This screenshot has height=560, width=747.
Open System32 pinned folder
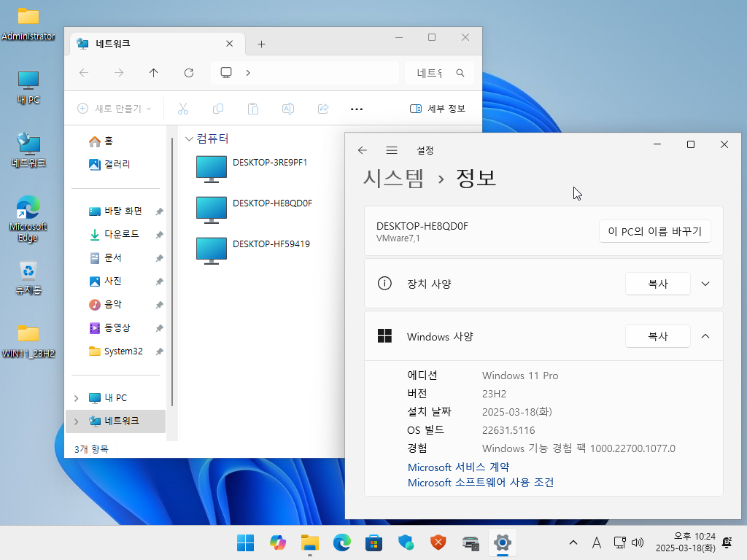point(116,351)
